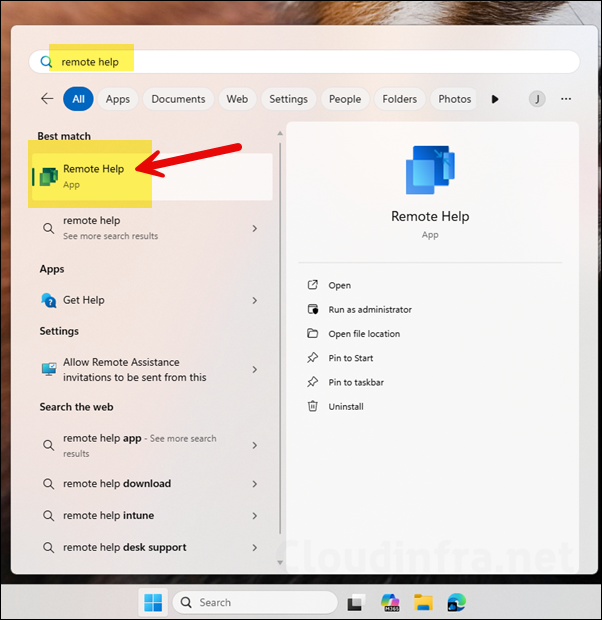The image size is (602, 620).
Task: Open the three-dot more options menu
Action: (566, 99)
